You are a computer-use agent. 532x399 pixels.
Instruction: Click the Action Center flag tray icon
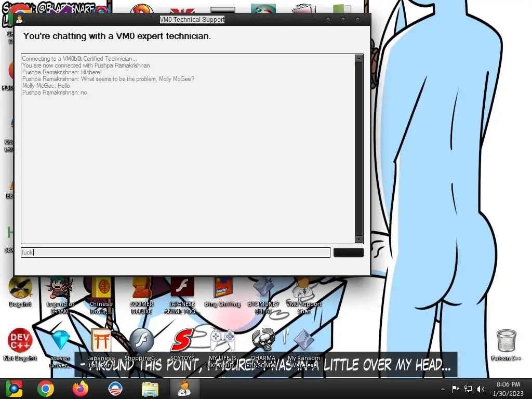click(455, 389)
